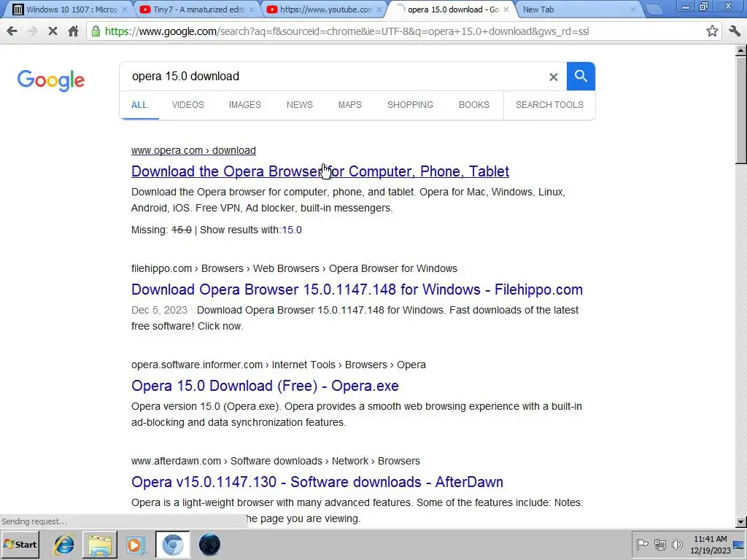This screenshot has height=560, width=747.
Task: Open Download the Opera Browser result link
Action: point(320,171)
